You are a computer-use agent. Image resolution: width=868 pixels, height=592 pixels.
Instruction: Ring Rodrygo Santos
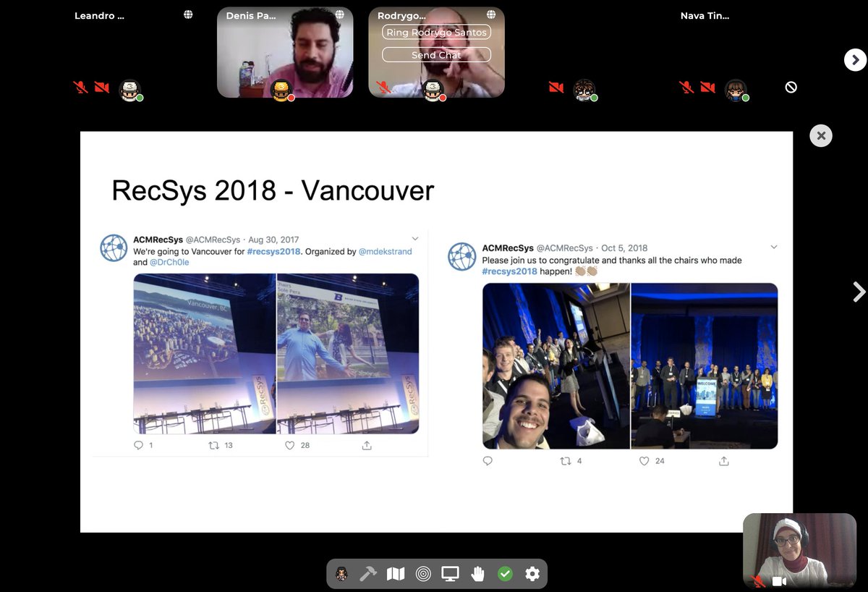436,33
